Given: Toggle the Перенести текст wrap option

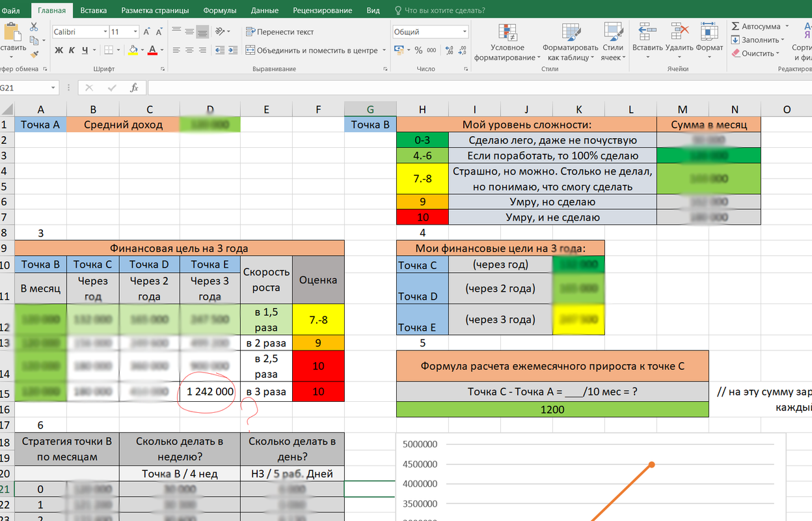Looking at the screenshot, I should point(279,32).
